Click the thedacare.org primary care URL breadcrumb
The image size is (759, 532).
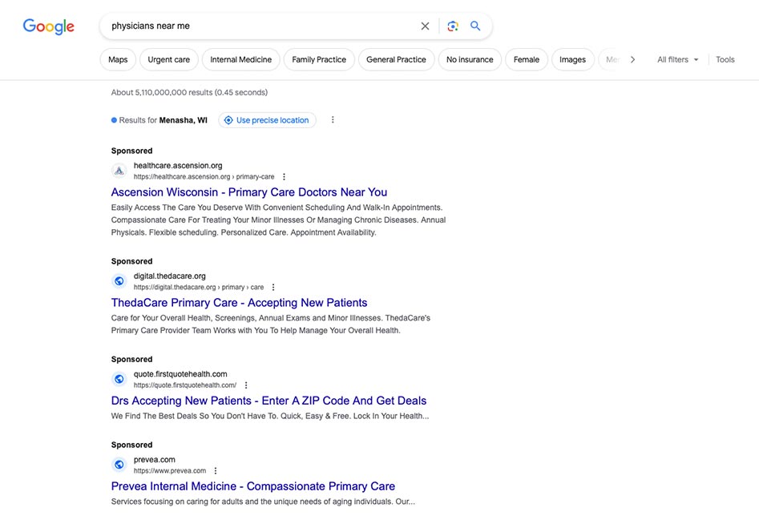tap(199, 287)
